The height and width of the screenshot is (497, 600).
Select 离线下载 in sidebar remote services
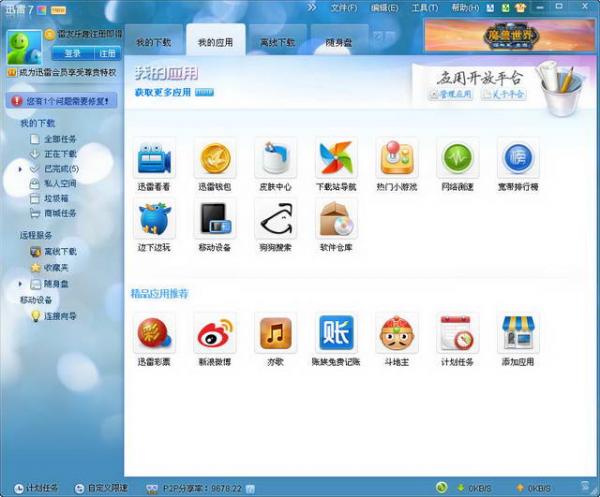tap(54, 251)
